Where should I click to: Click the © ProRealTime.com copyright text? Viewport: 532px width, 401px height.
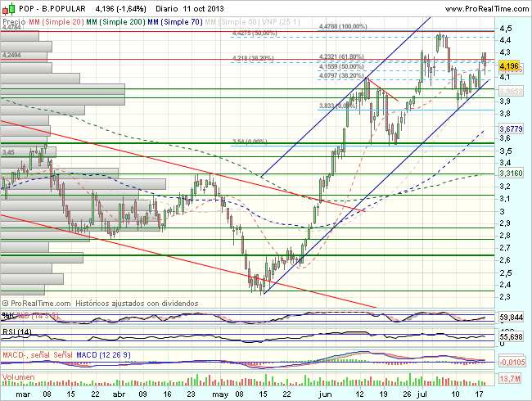pos(36,304)
